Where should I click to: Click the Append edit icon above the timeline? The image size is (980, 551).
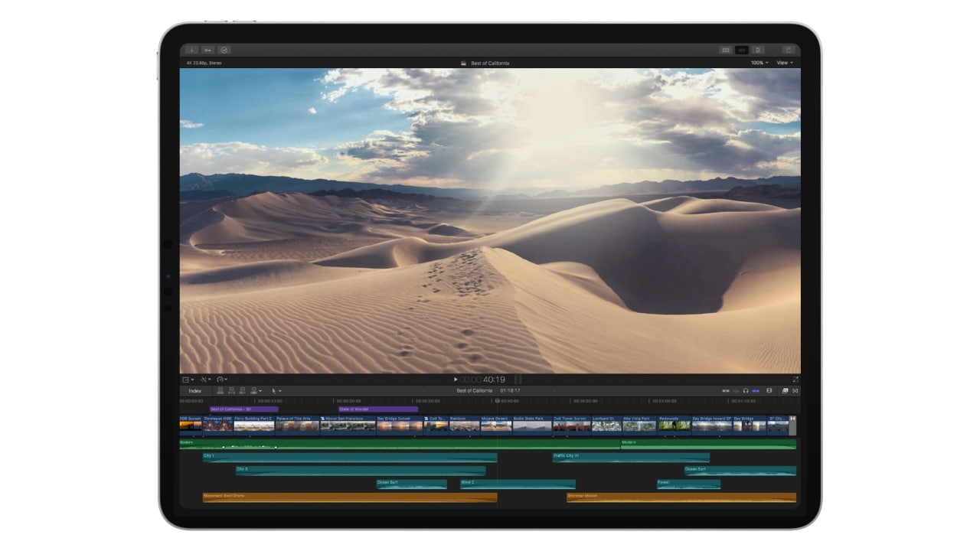(243, 390)
